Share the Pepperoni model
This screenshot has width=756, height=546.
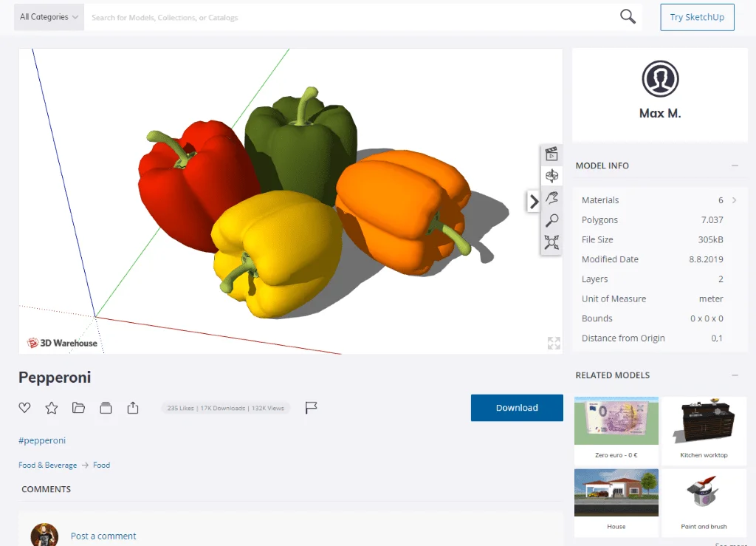133,408
